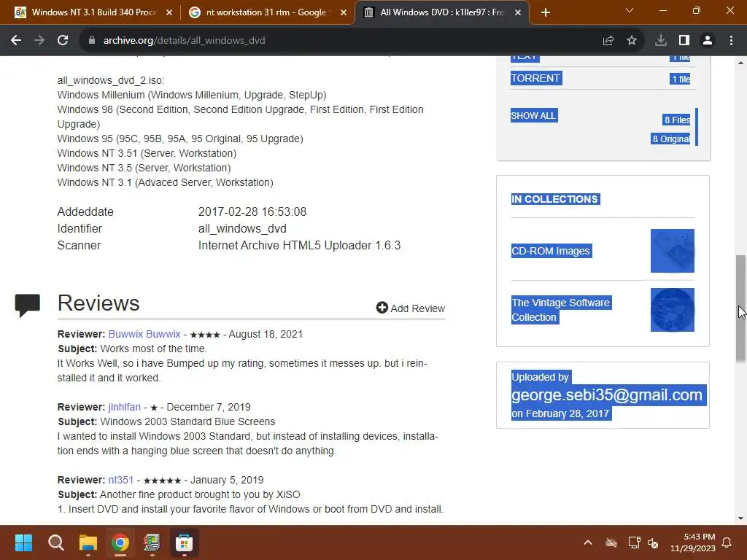Image resolution: width=747 pixels, height=560 pixels.
Task: Open a new browser tab
Action: click(x=546, y=13)
